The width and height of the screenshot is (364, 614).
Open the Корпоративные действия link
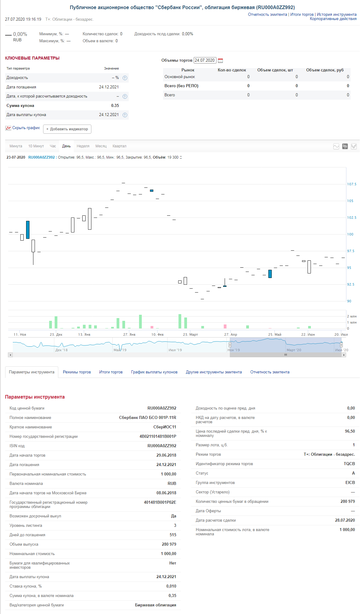click(333, 19)
